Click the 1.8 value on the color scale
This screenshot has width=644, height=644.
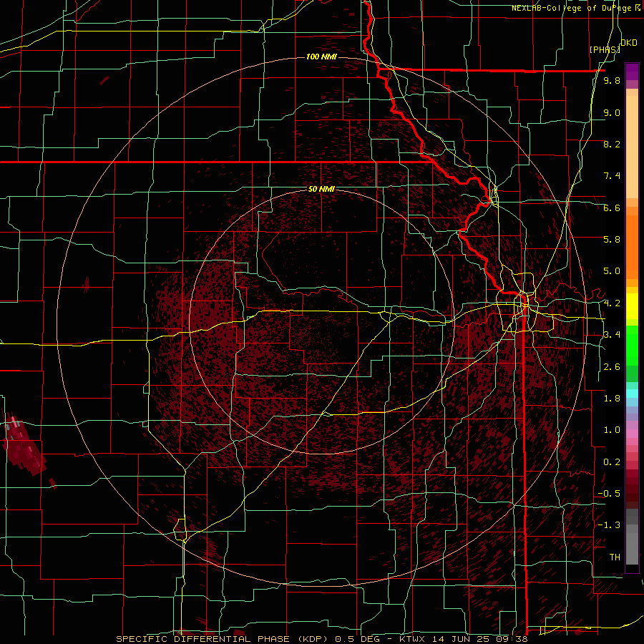(612, 399)
